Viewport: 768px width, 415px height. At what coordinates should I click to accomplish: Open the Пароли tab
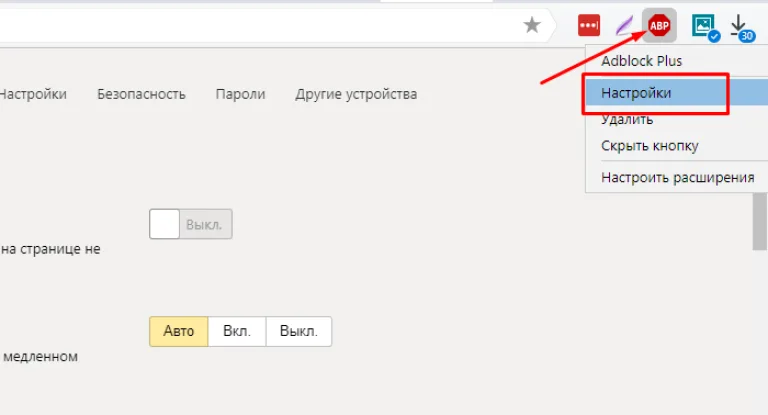pyautogui.click(x=240, y=94)
